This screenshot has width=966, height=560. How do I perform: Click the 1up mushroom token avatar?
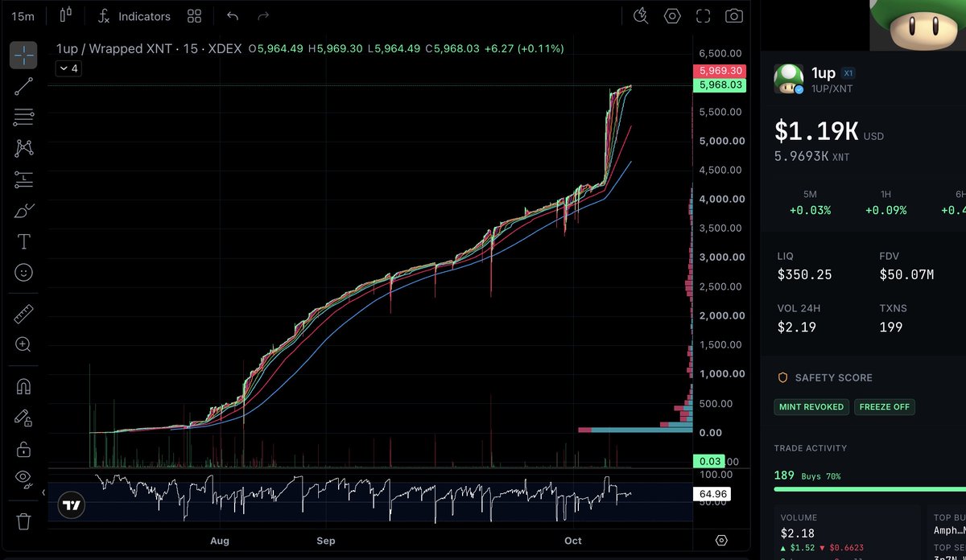click(788, 79)
